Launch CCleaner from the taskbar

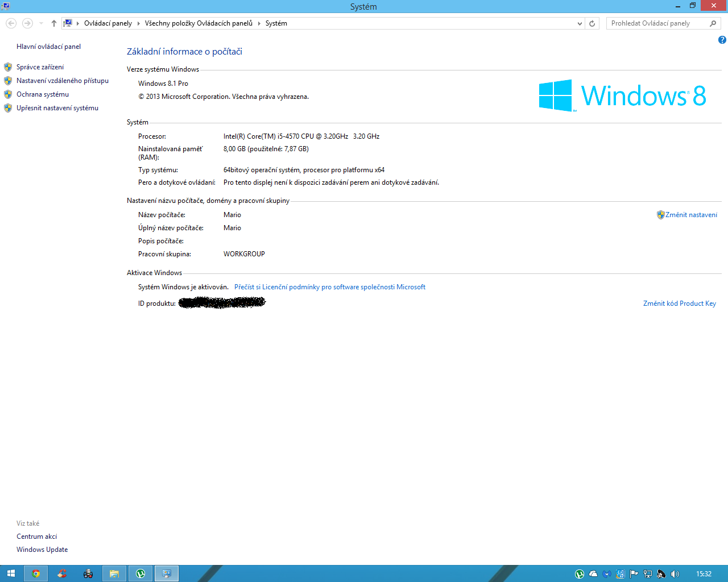pos(62,573)
